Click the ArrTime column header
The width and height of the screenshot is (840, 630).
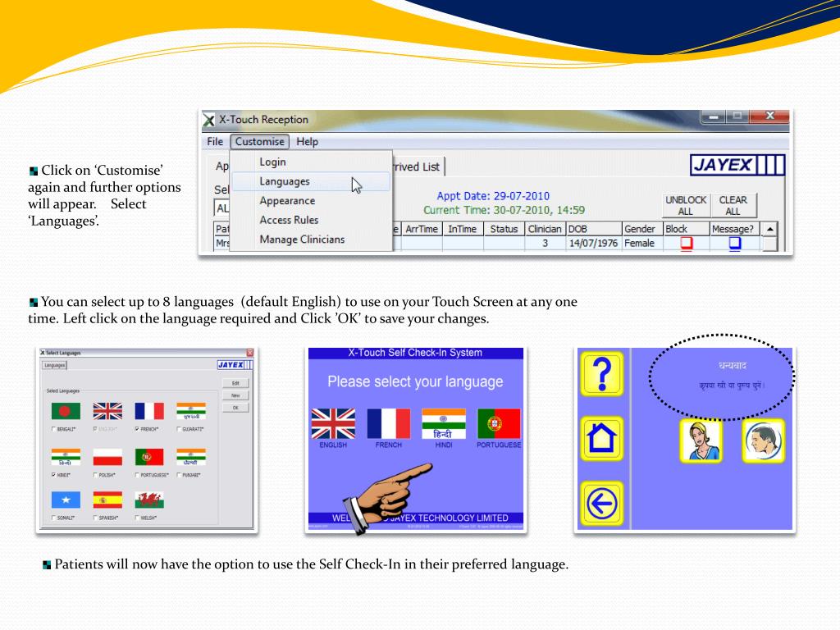click(x=421, y=229)
